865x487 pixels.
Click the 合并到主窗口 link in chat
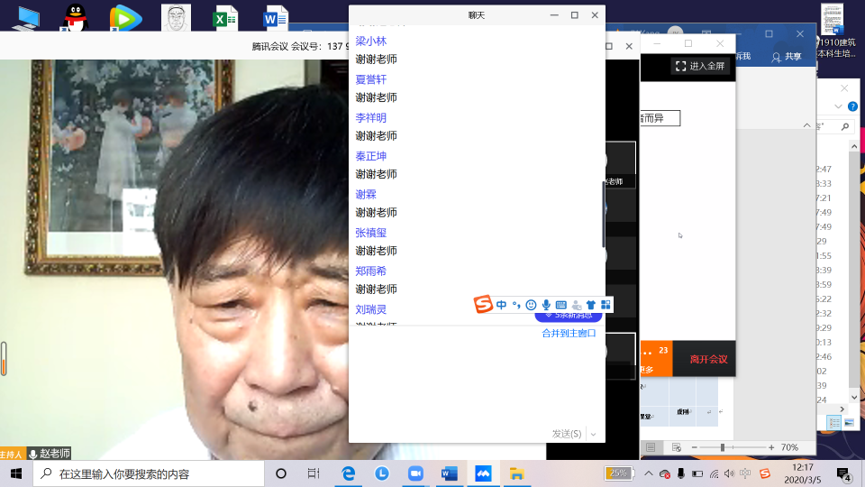point(569,333)
